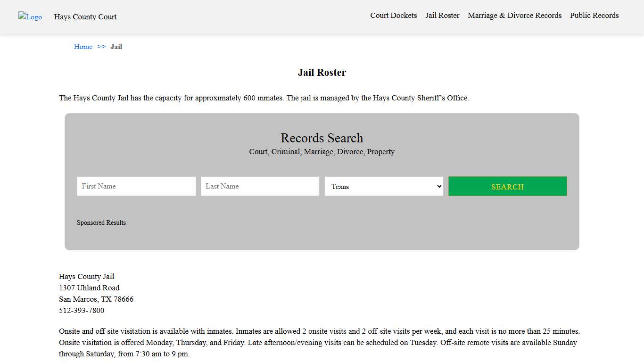
Task: Focus the First Name input field
Action: click(136, 186)
